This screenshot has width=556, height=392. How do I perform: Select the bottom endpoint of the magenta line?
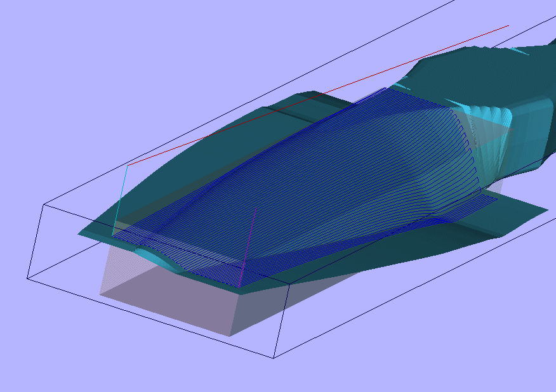[x=240, y=286]
